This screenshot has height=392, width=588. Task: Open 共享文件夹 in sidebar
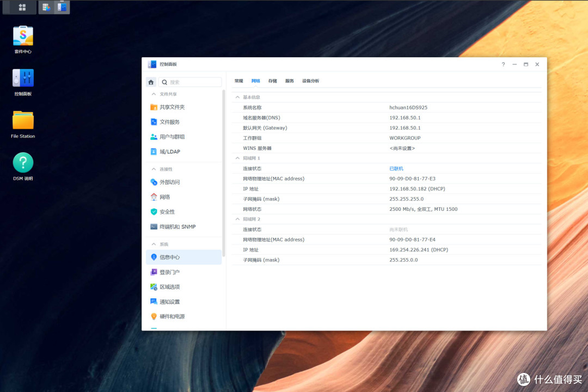(x=184, y=107)
